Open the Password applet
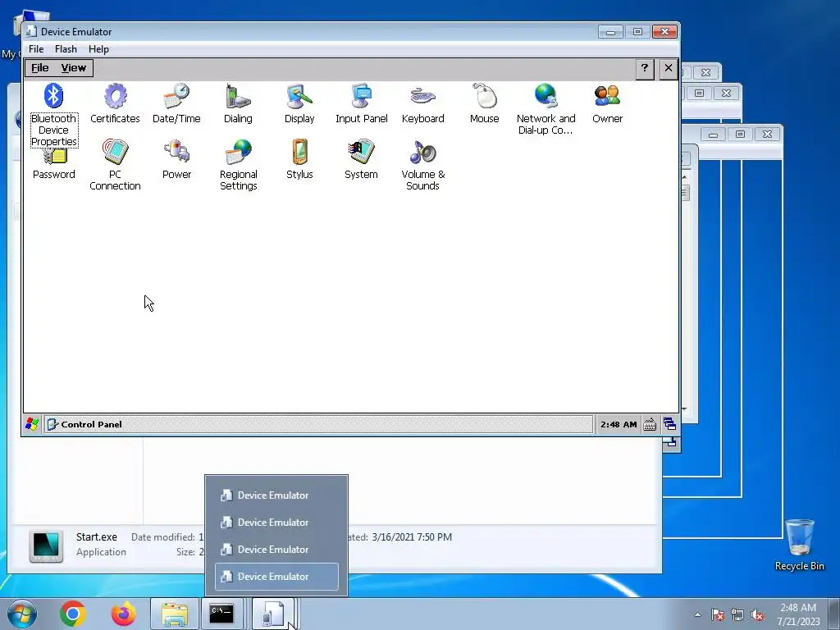840x630 pixels. [53, 163]
